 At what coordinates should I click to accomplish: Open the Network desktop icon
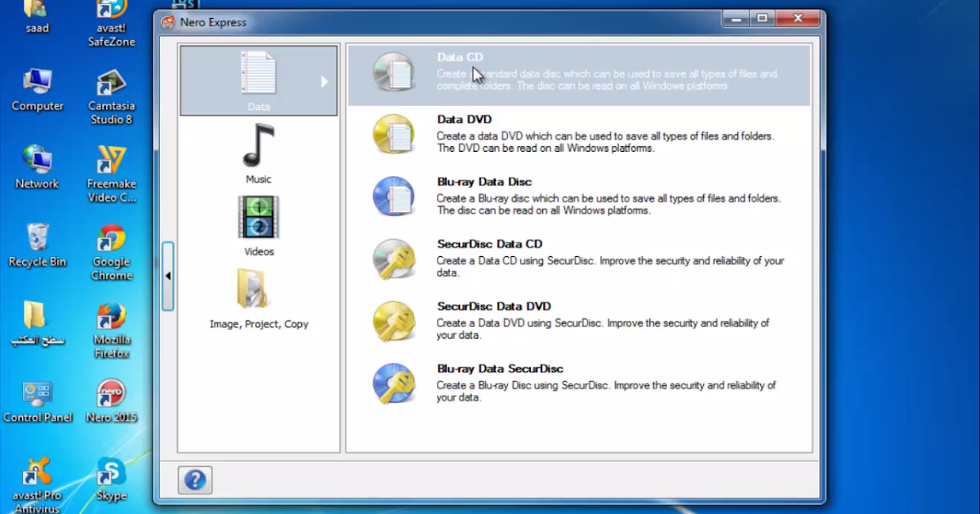click(38, 160)
